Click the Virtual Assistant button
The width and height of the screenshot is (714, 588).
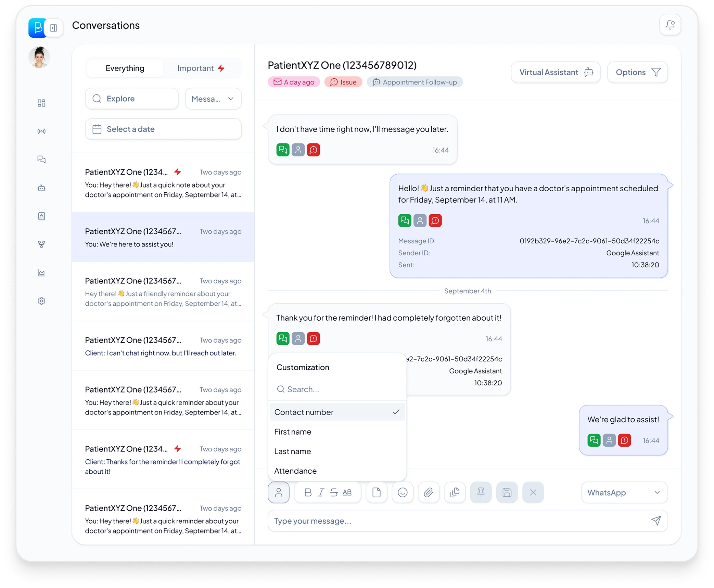click(x=555, y=72)
